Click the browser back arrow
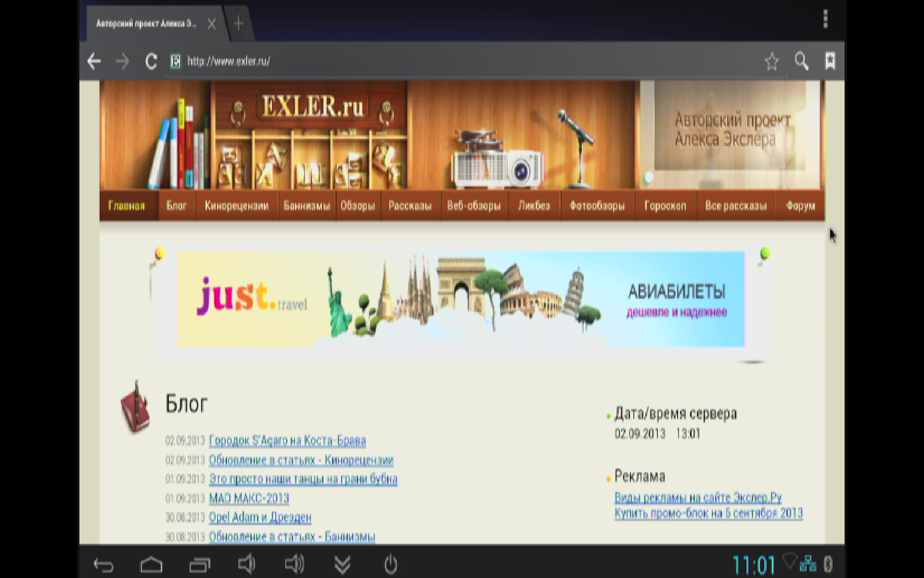 [94, 62]
